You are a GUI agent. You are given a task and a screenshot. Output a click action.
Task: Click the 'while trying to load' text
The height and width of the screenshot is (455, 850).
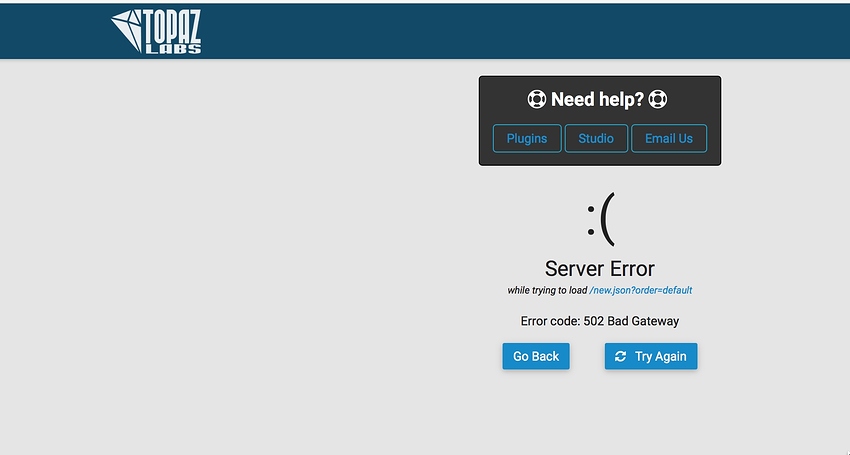[x=547, y=290]
